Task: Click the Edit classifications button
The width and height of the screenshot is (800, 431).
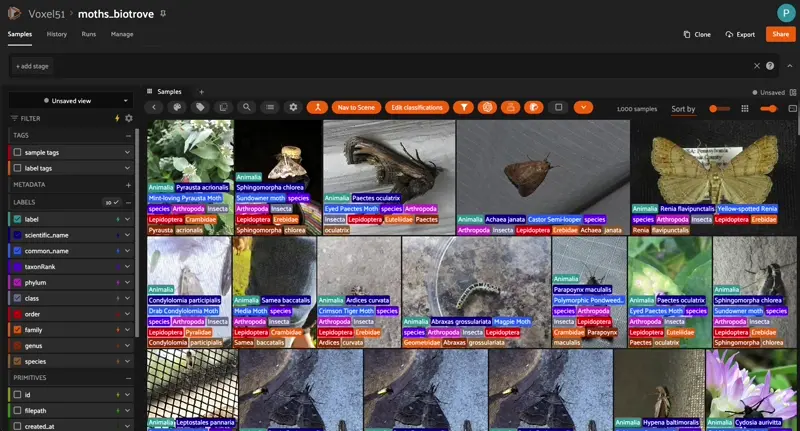Action: point(416,107)
